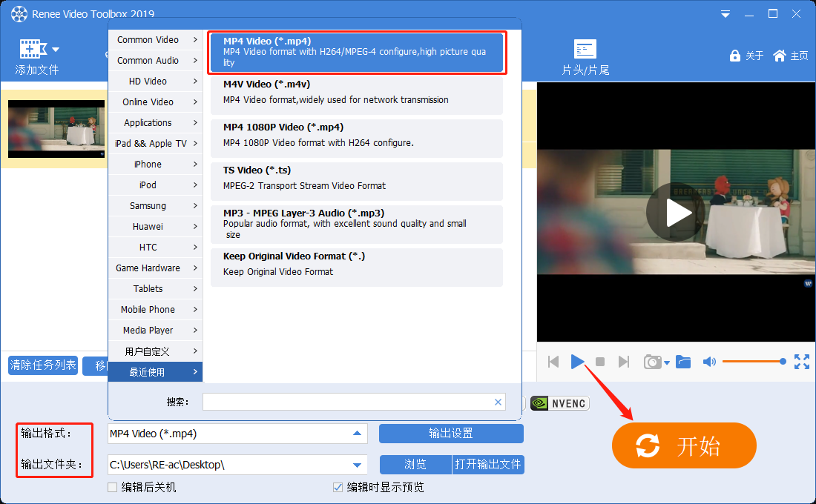Viewport: 816px width, 504px height.
Task: Expand the output folder dropdown arrow
Action: [x=357, y=465]
